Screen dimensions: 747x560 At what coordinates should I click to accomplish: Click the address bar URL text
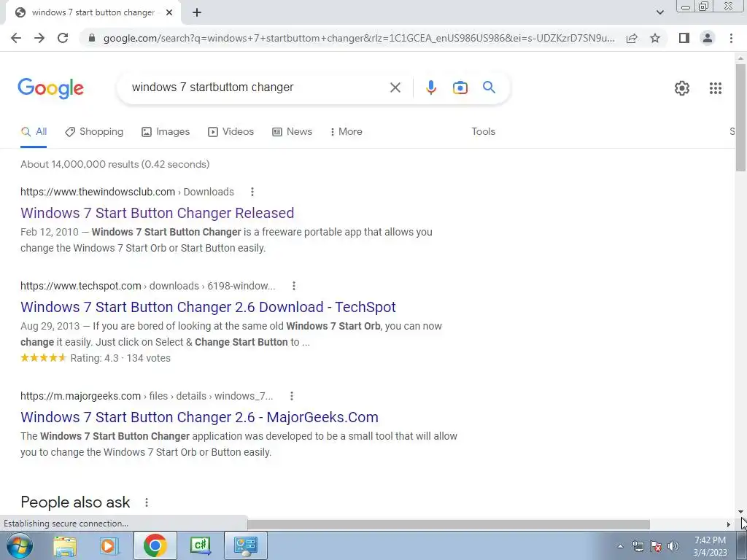pos(358,38)
